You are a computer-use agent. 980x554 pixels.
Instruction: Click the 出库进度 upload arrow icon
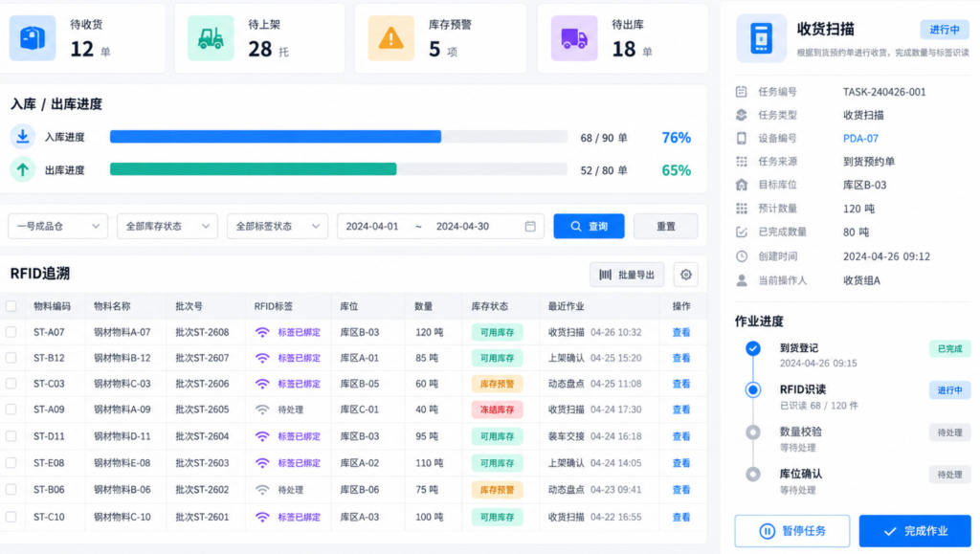(23, 169)
